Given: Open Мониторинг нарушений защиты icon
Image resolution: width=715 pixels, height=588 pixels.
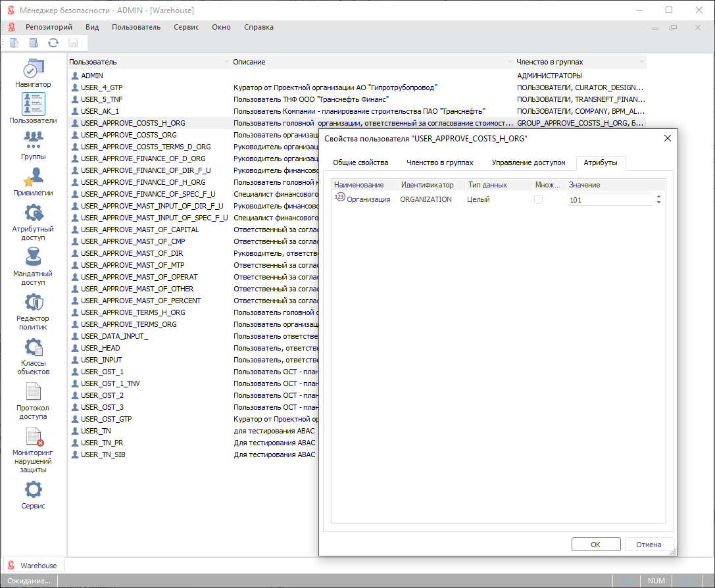Looking at the screenshot, I should click(34, 437).
